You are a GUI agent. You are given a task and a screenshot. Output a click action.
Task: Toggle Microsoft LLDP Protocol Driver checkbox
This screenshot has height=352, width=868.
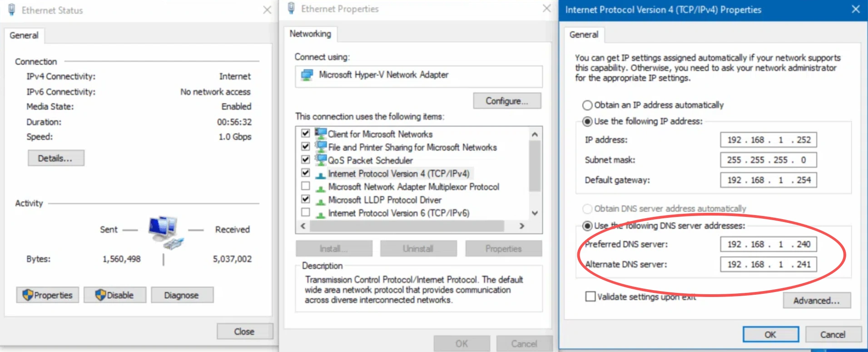[306, 199]
